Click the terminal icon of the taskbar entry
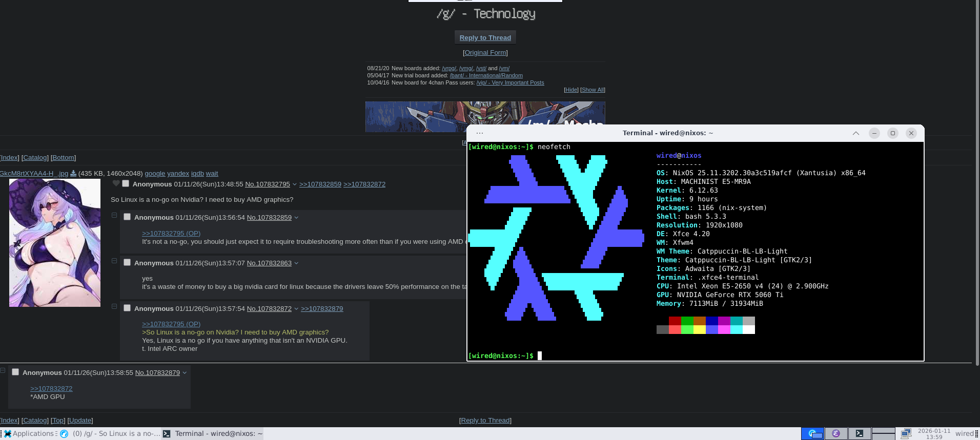 [x=167, y=433]
